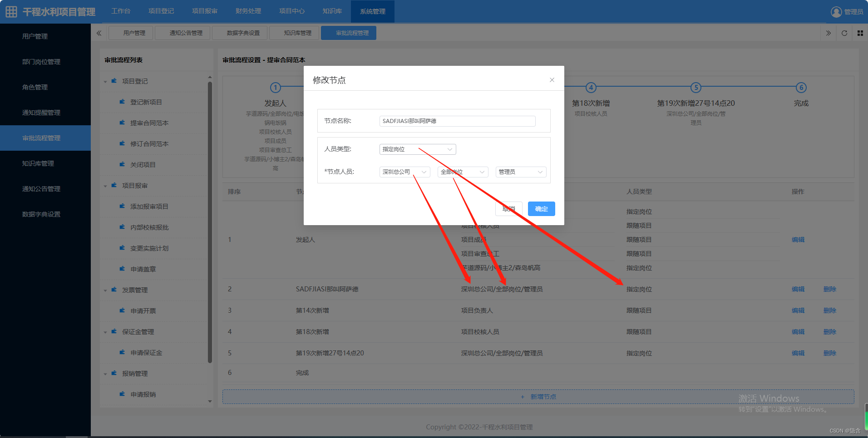Open the 项目登记 top menu
The image size is (868, 438).
(161, 11)
